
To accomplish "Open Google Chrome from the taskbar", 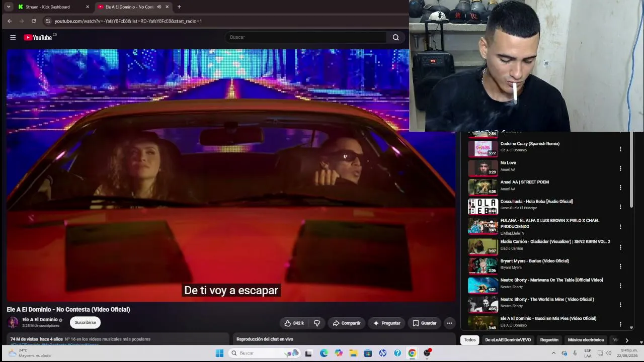I will pyautogui.click(x=412, y=353).
